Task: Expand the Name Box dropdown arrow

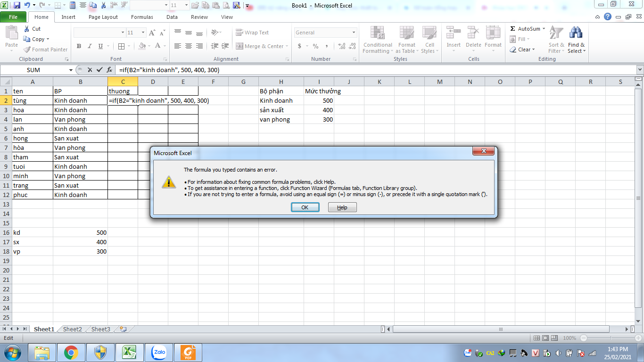Action: pos(71,70)
